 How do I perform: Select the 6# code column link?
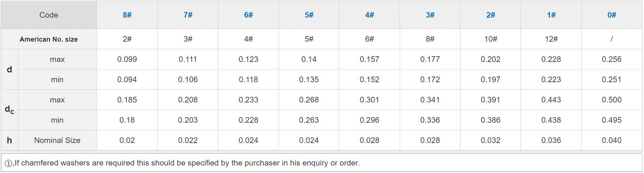[248, 15]
